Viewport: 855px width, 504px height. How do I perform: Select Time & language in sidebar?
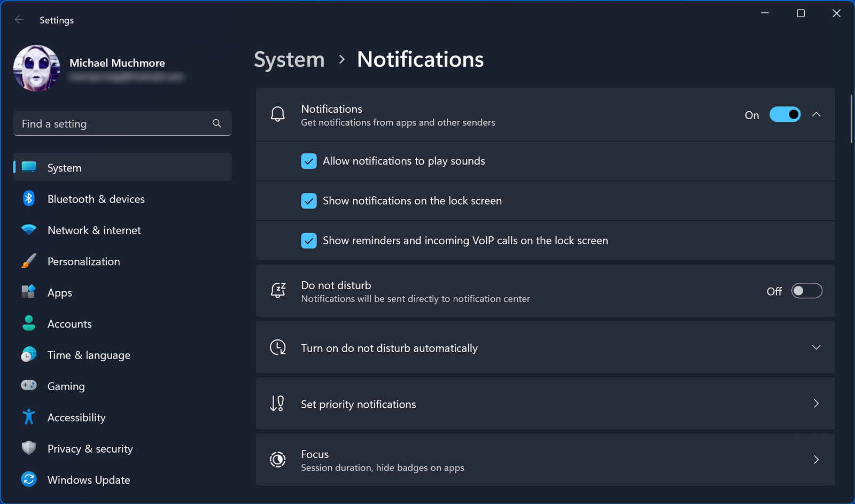pyautogui.click(x=89, y=355)
